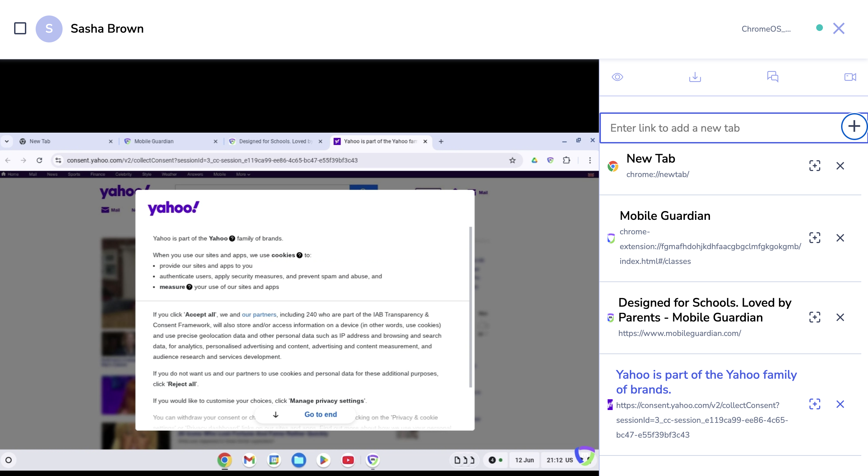Switch to the Designed for Schools tab

pos(273,141)
